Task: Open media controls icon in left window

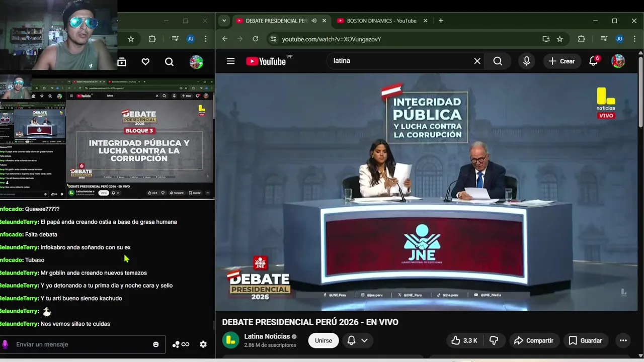Action: (175, 39)
